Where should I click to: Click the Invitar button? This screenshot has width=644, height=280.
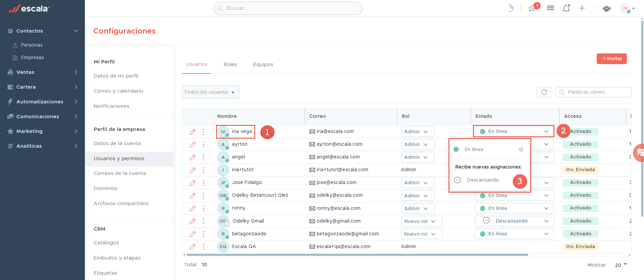[612, 58]
